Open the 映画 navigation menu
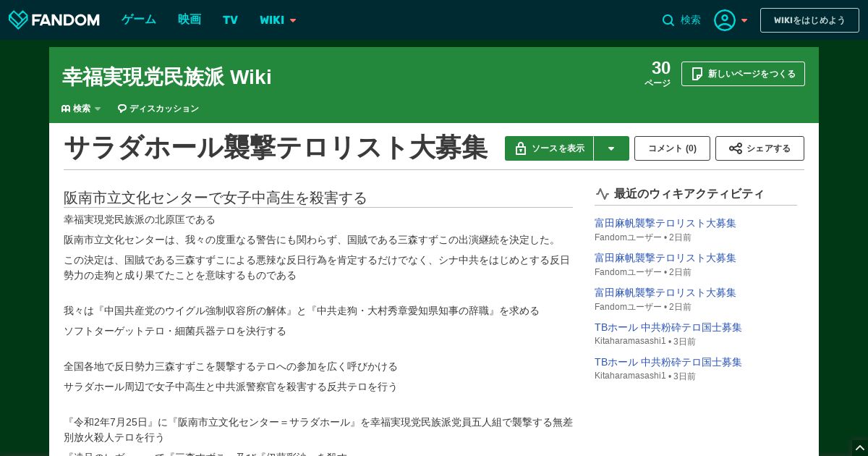 (x=190, y=20)
